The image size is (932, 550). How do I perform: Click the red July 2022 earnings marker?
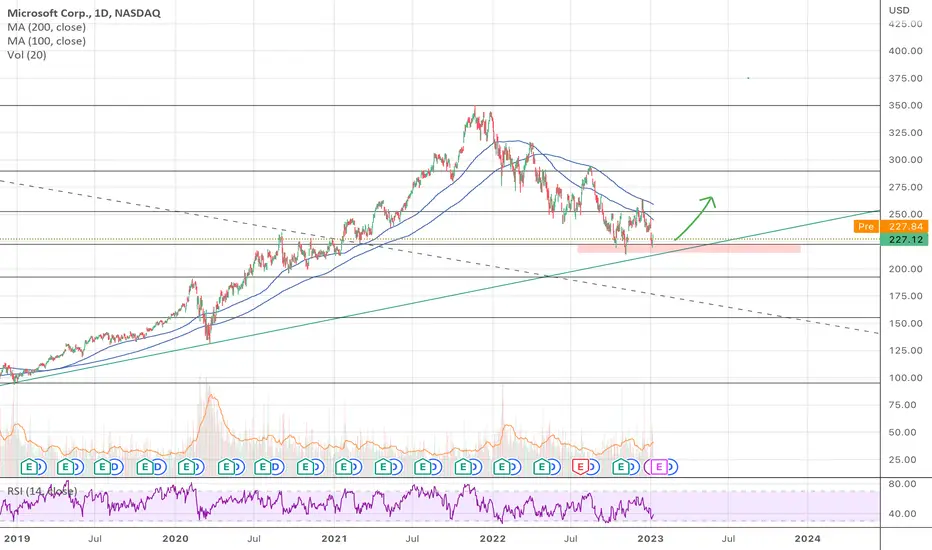(580, 467)
